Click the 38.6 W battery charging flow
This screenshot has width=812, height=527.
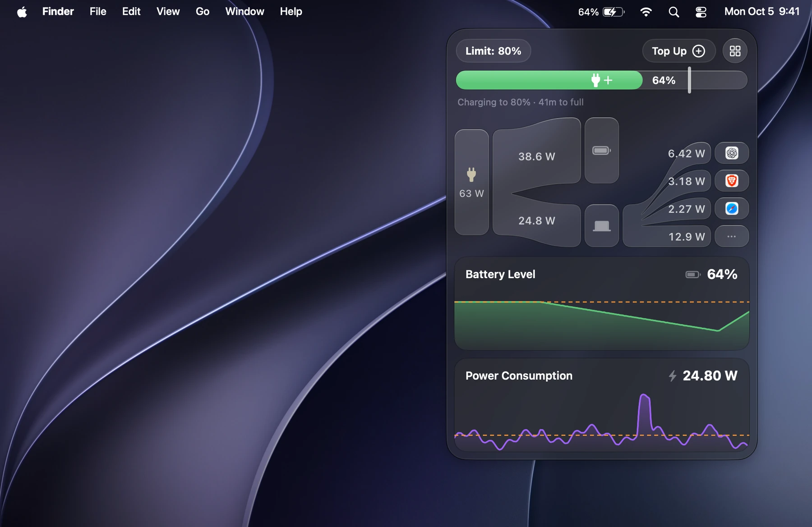tap(536, 156)
